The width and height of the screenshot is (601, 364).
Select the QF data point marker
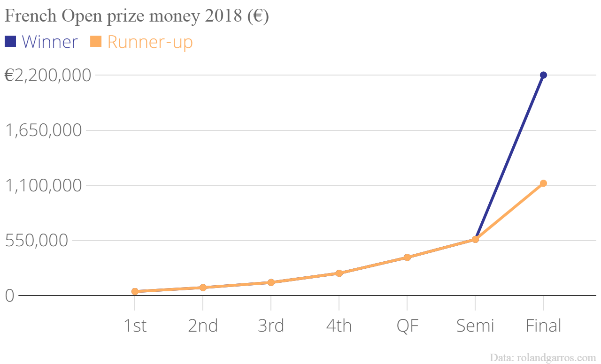[x=407, y=257]
